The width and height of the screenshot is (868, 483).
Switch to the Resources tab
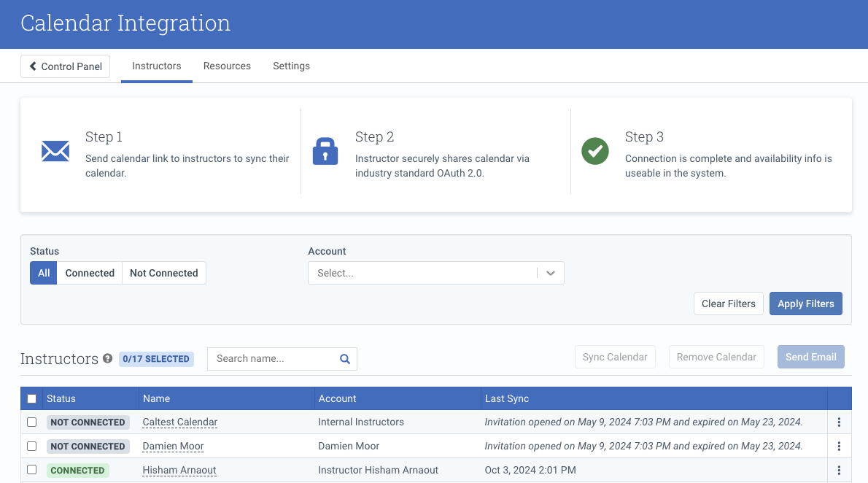tap(227, 66)
